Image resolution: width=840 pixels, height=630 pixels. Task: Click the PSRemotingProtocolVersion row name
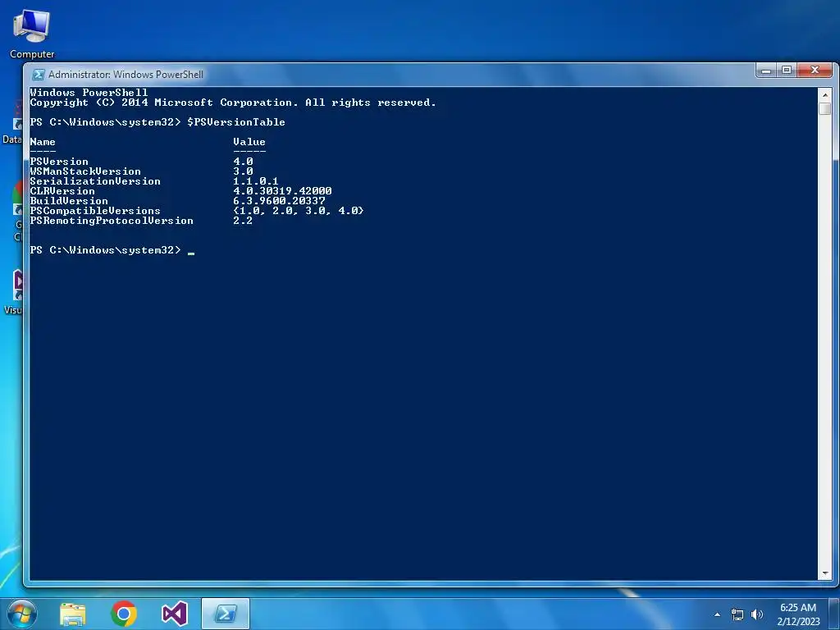coord(112,221)
